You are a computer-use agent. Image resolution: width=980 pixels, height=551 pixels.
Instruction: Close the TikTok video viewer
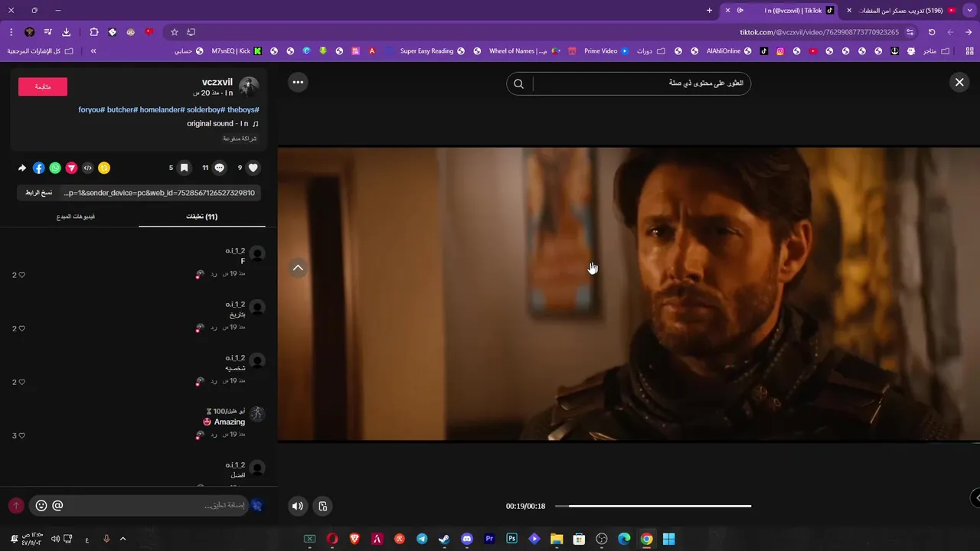tap(959, 83)
